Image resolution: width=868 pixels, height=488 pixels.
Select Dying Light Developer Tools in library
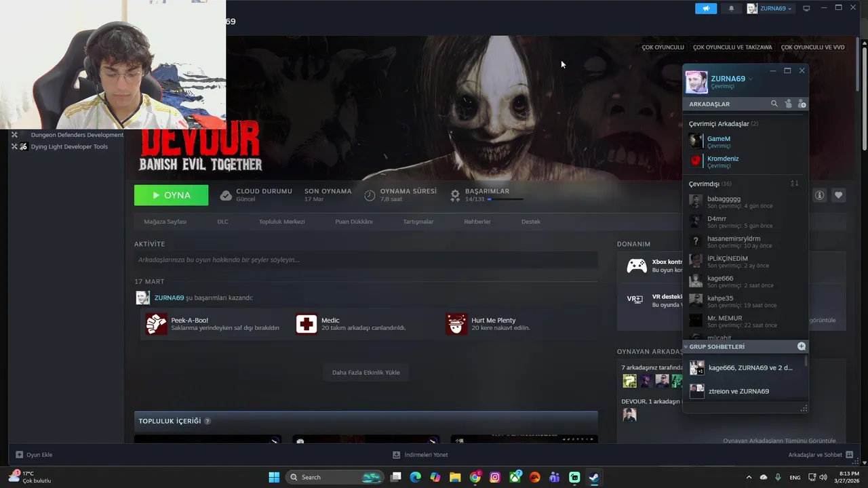click(68, 146)
